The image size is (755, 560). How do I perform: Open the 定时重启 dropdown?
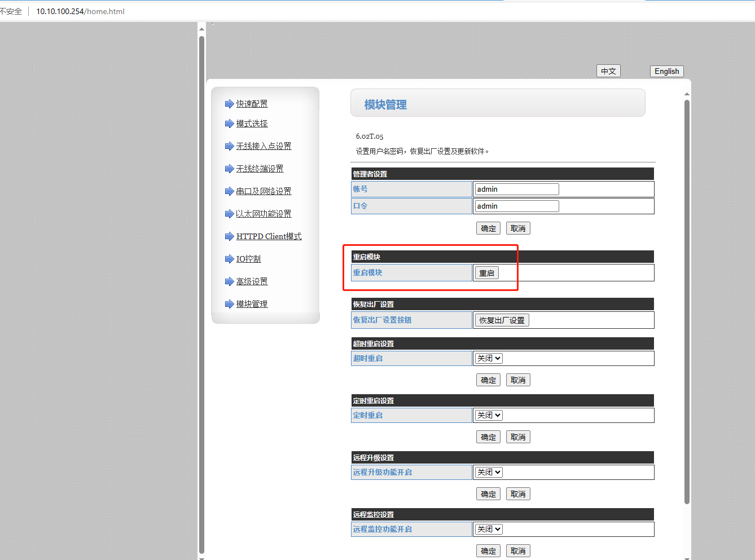coord(489,415)
